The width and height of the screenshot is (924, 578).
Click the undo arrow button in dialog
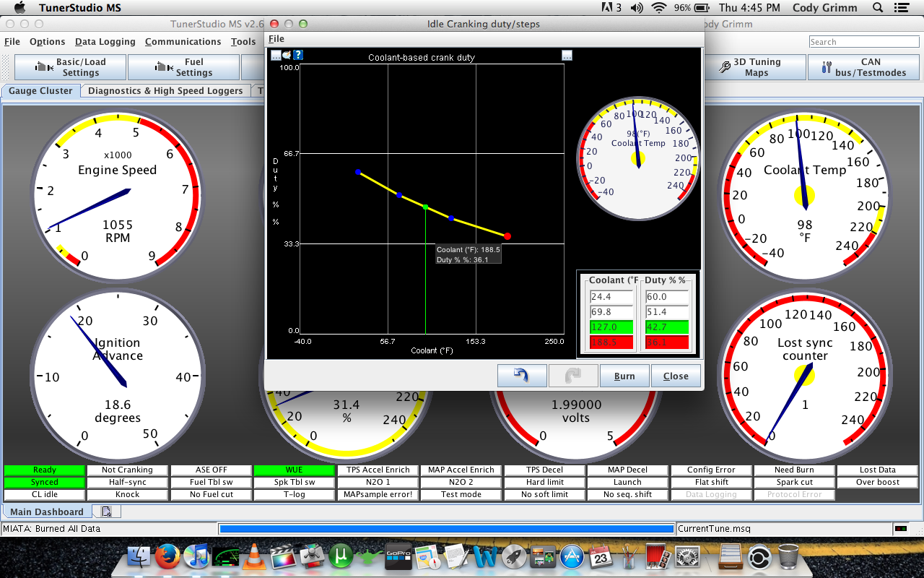point(521,376)
